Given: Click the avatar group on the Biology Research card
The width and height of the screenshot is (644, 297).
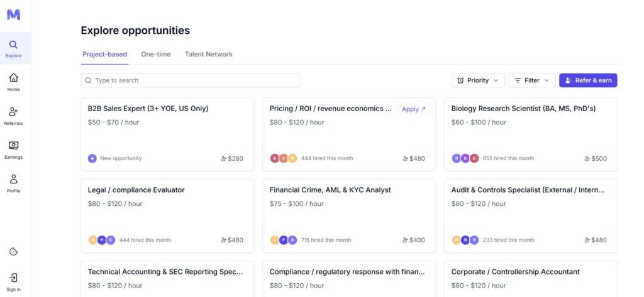Looking at the screenshot, I should (x=465, y=158).
